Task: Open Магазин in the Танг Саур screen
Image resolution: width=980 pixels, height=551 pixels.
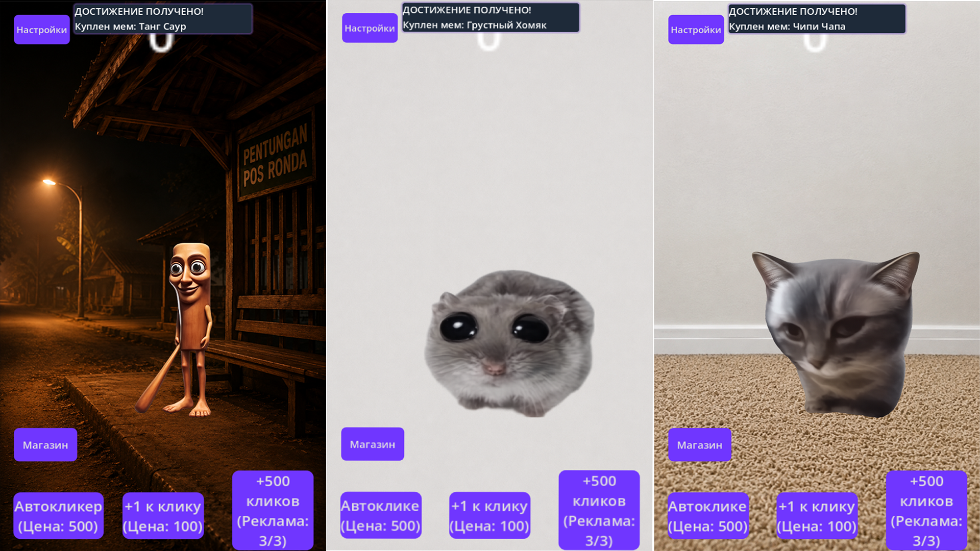Action: (x=45, y=445)
